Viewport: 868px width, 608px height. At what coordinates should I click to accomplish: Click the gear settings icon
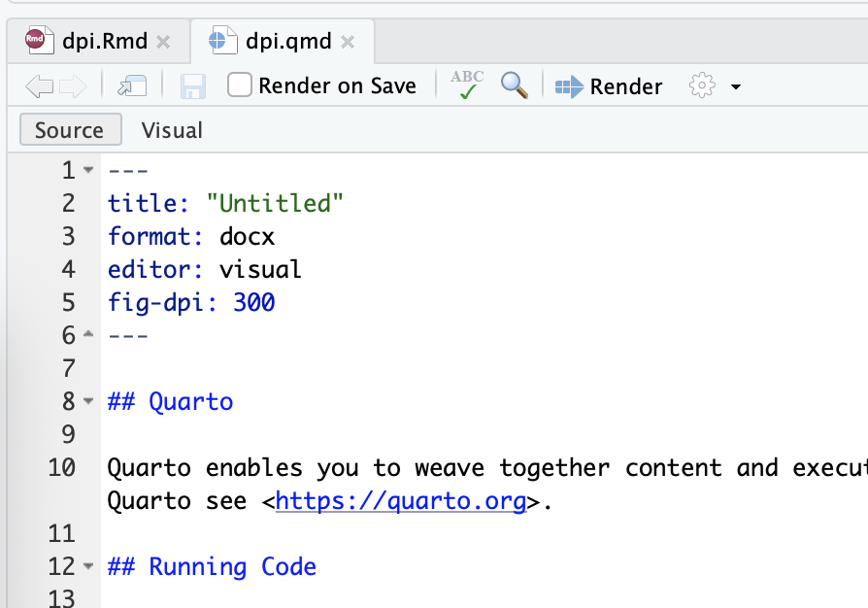[702, 85]
